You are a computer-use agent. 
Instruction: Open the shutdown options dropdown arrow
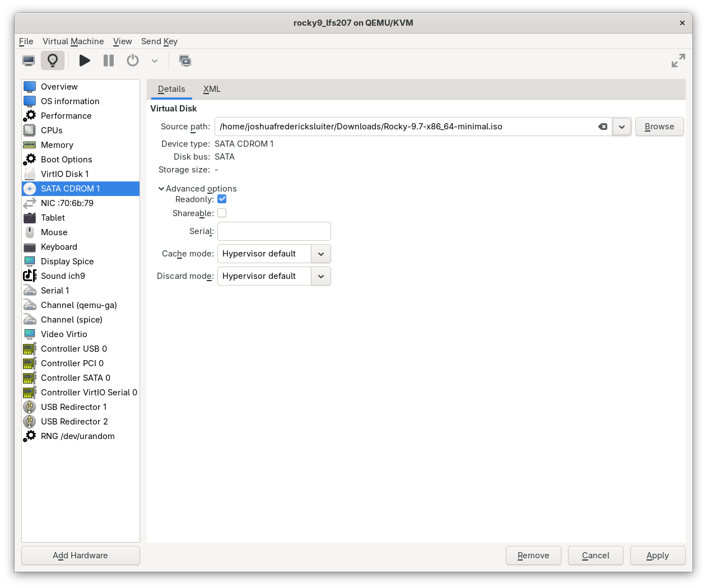pyautogui.click(x=155, y=61)
